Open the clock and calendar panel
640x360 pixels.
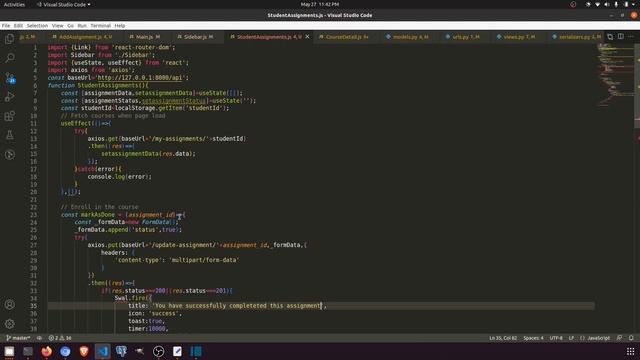click(x=320, y=4)
